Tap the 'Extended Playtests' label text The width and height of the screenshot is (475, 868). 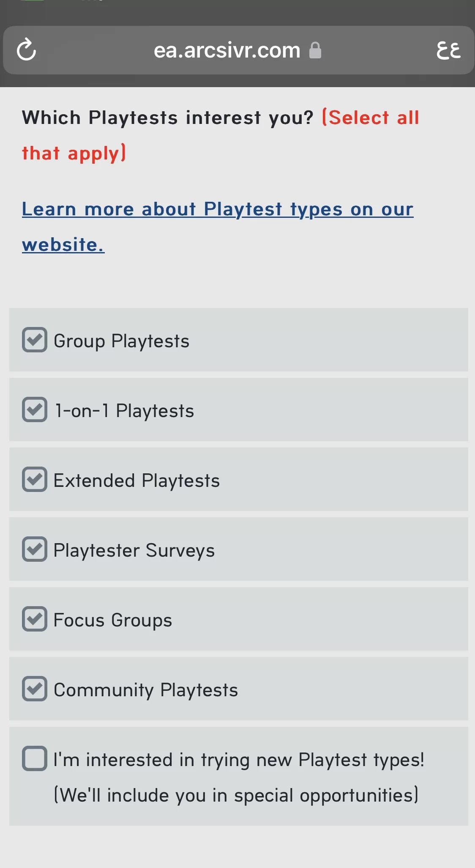[136, 481]
